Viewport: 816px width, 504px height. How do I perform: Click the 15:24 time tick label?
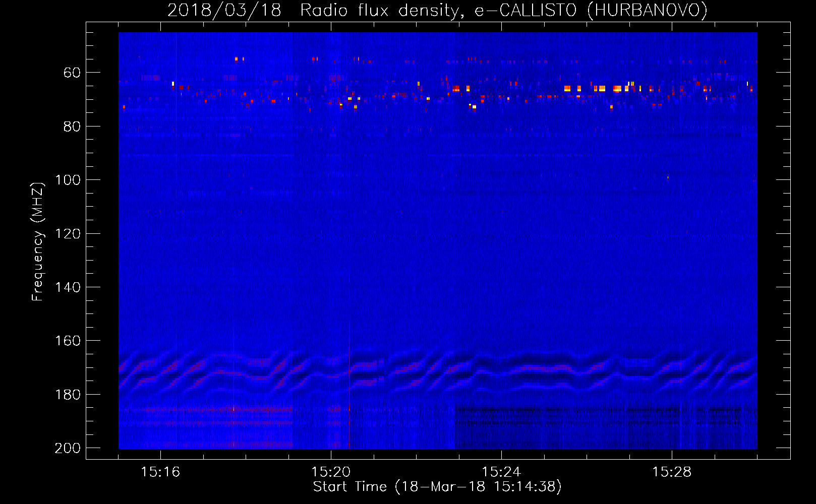[x=501, y=472]
